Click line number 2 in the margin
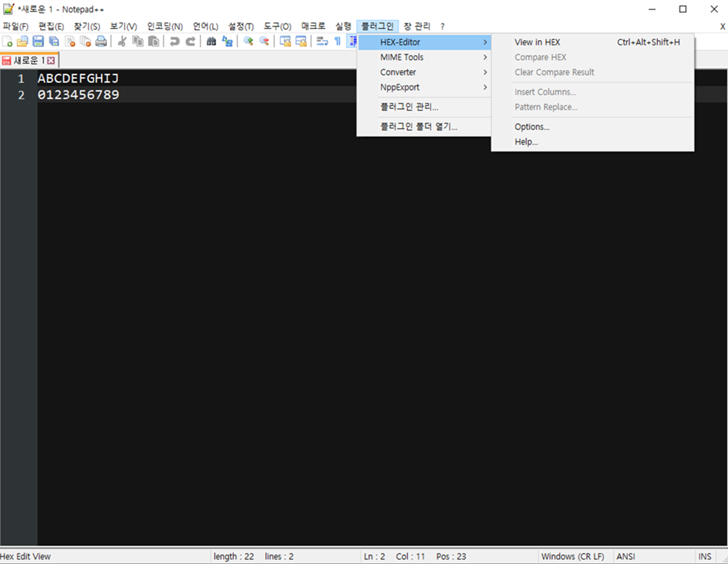 21,95
